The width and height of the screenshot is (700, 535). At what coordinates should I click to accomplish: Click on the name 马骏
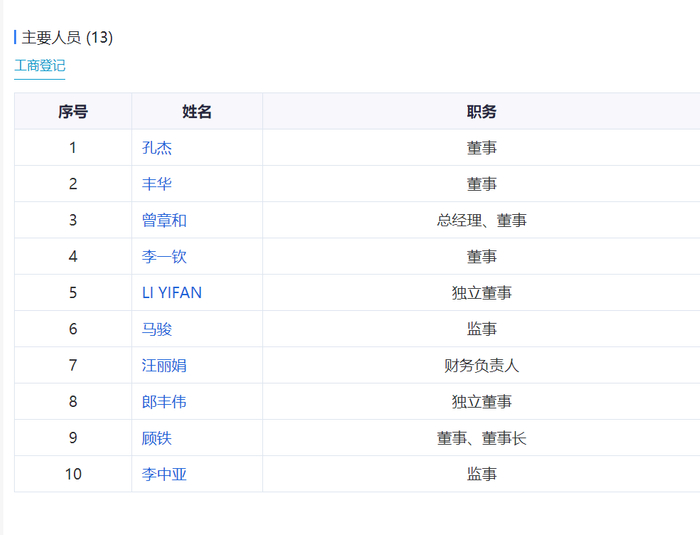point(157,329)
